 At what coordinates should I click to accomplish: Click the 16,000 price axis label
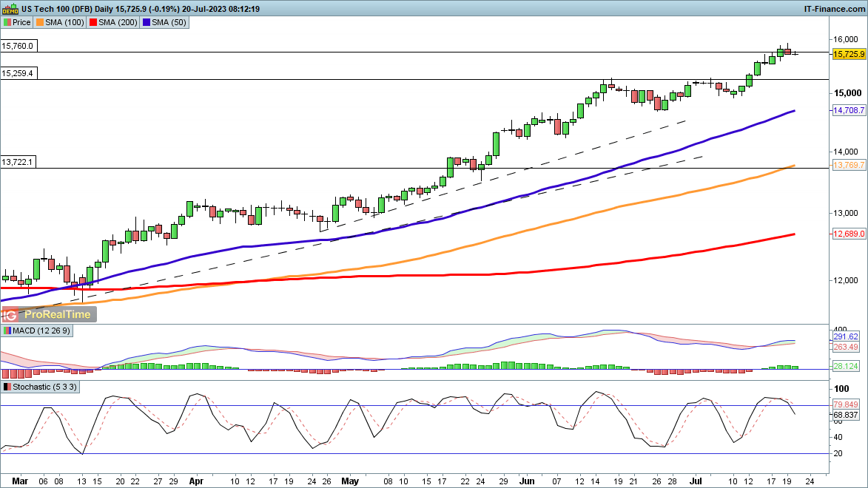tap(846, 39)
